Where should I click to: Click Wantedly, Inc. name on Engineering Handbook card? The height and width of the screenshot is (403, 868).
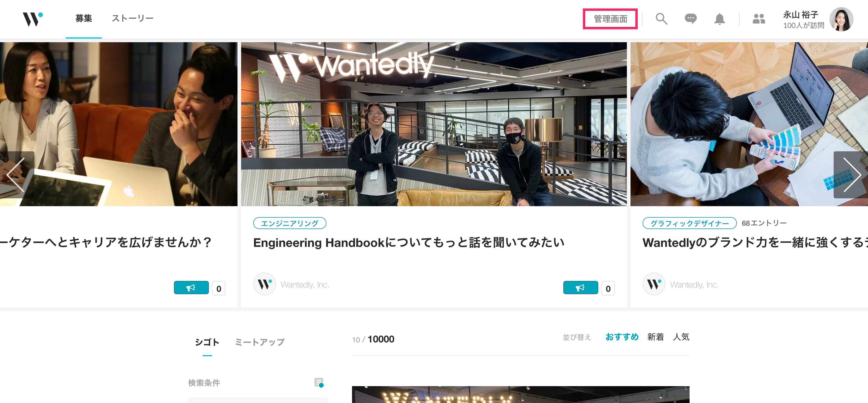tap(305, 285)
